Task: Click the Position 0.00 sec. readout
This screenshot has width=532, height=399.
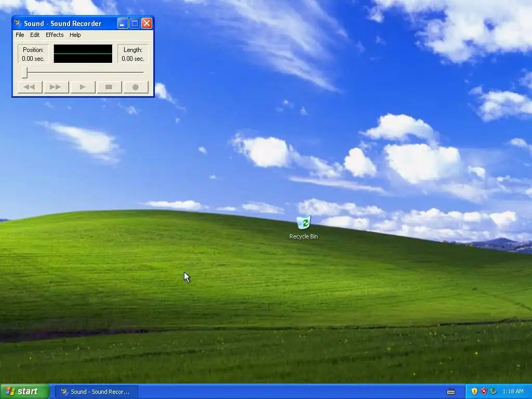Action: tap(33, 54)
